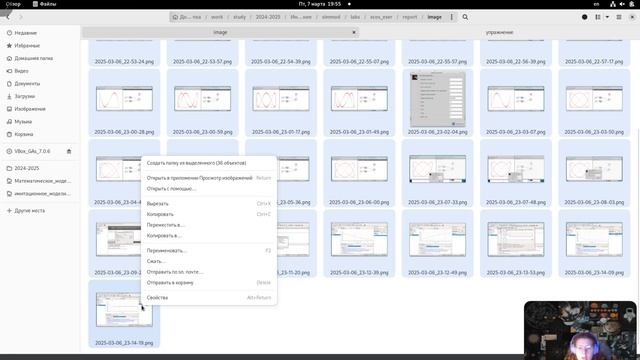Click the report segment in path bar
640x360 pixels.
pyautogui.click(x=409, y=17)
